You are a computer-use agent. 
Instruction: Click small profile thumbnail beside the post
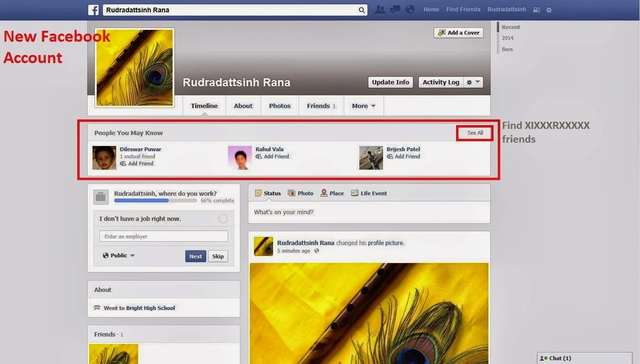[264, 246]
